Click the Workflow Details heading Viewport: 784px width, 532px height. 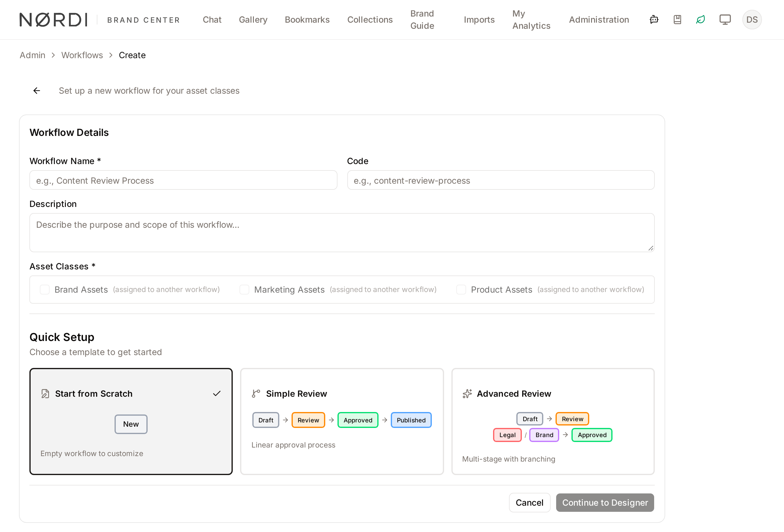tap(69, 133)
